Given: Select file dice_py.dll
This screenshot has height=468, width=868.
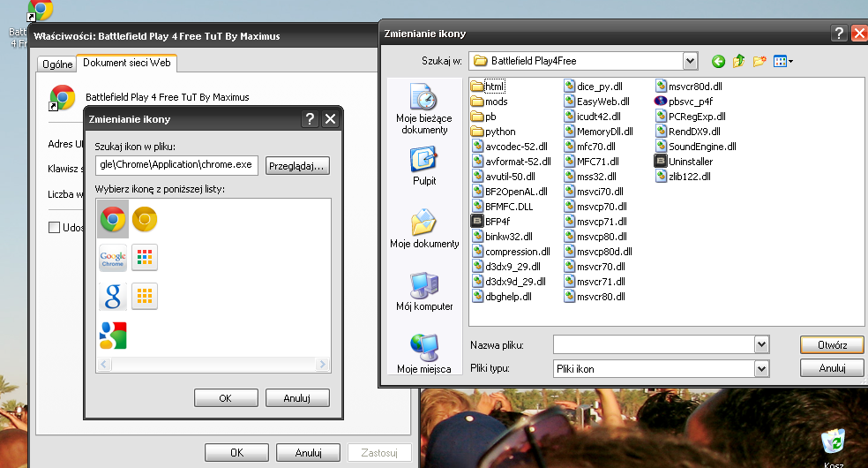Looking at the screenshot, I should coord(594,87).
